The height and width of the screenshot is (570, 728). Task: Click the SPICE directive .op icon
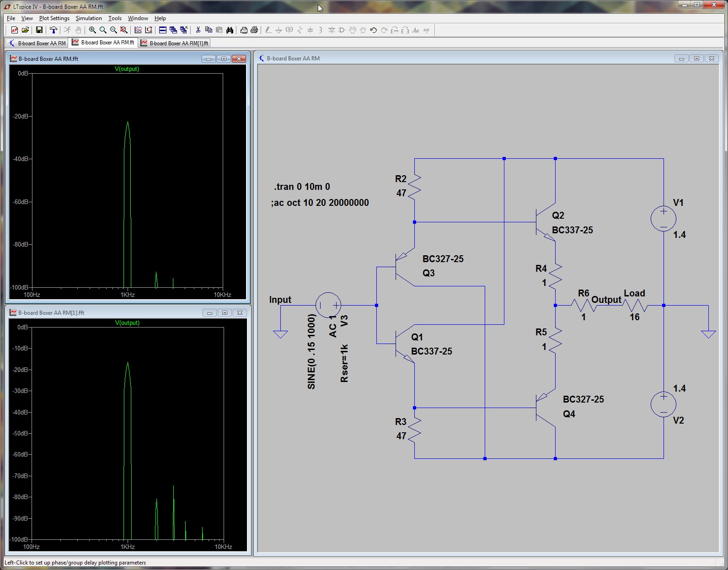pos(426,30)
